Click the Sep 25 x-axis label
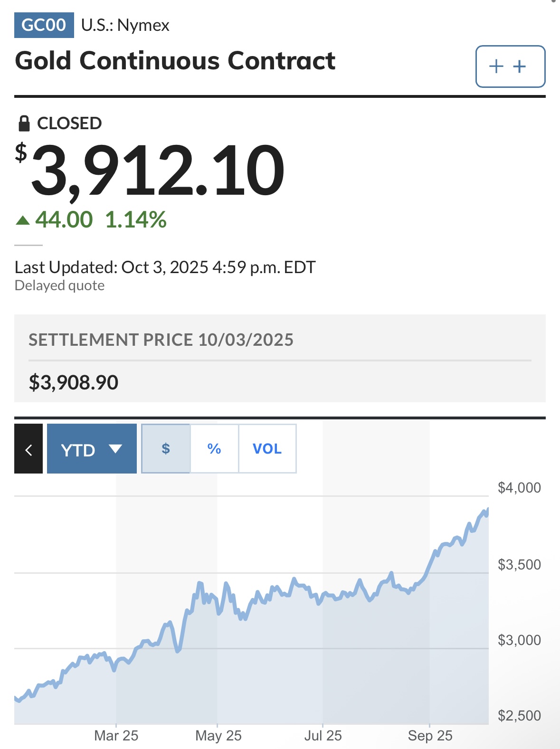Viewport: 560px width, 749px height. tap(430, 736)
